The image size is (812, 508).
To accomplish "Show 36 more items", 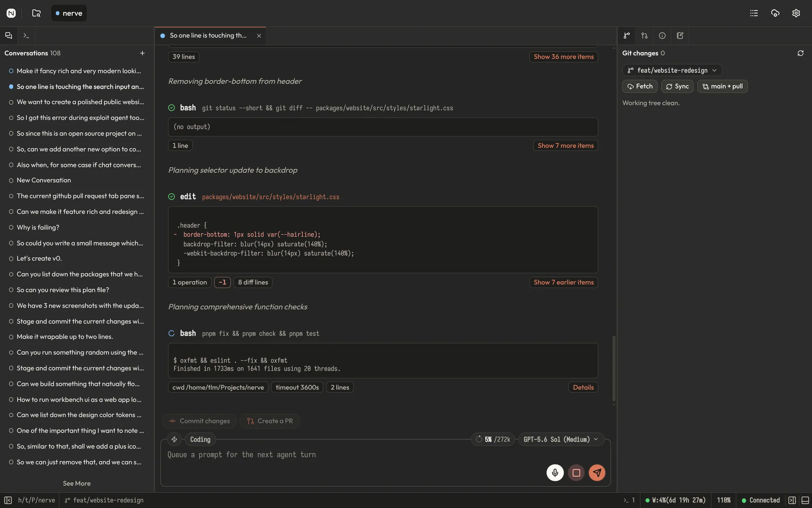I will point(564,57).
